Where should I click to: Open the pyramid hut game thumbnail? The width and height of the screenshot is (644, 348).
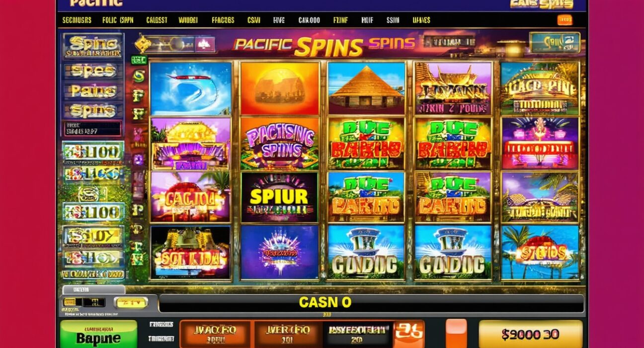coord(366,88)
